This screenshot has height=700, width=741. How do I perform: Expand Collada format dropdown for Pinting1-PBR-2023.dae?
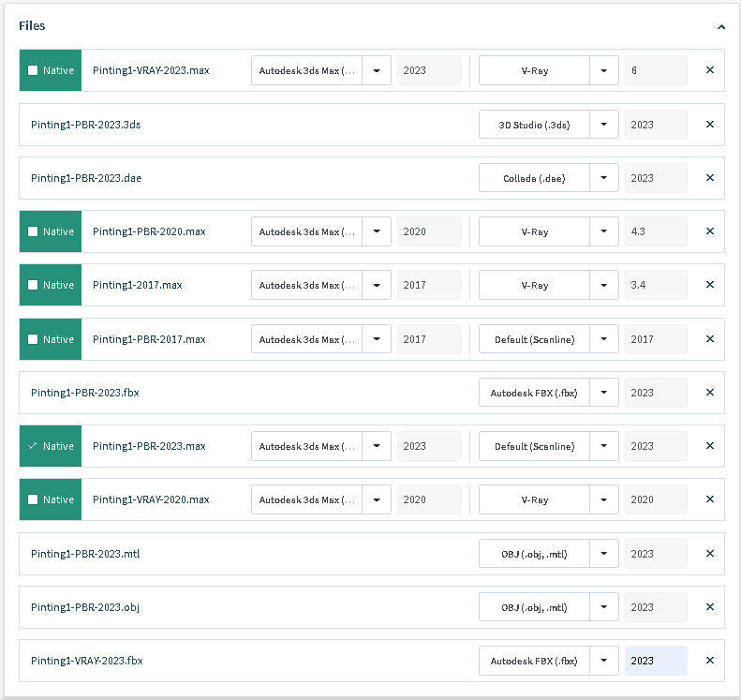click(x=604, y=178)
